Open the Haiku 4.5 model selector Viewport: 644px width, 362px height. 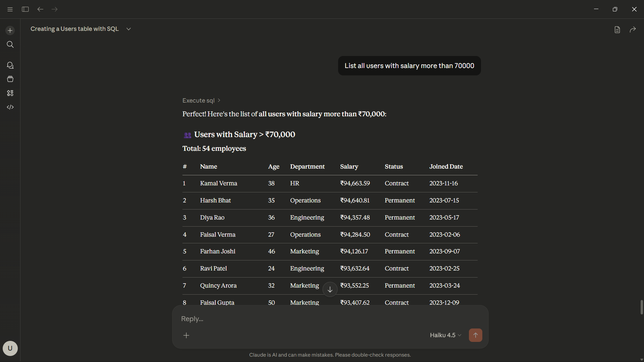click(x=445, y=335)
